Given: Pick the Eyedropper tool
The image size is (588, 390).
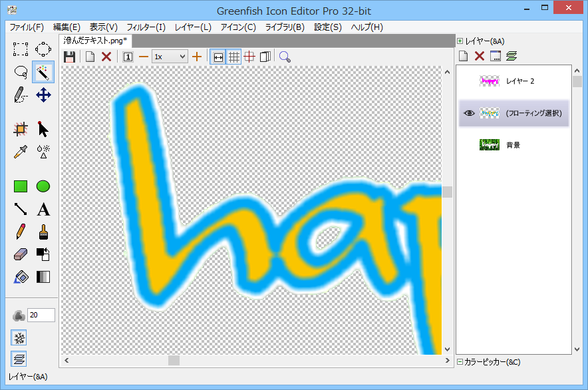Looking at the screenshot, I should click(x=21, y=152).
